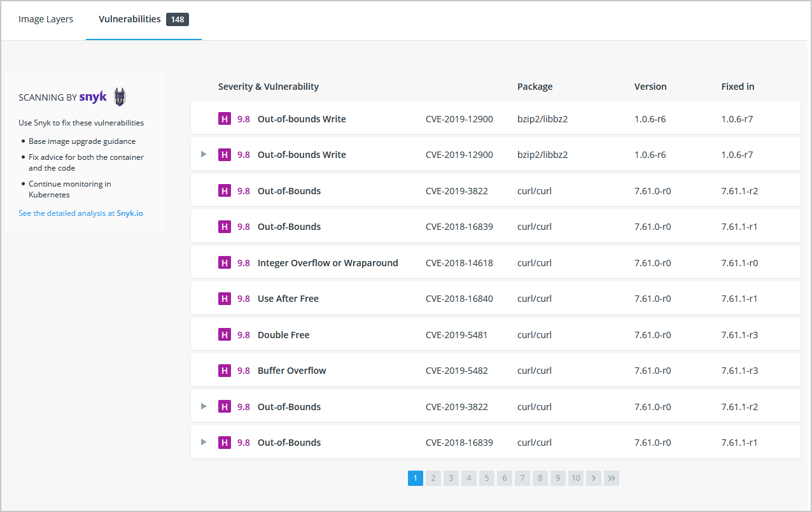
Task: Open the detailed analysis at Snyk.io link
Action: (81, 213)
